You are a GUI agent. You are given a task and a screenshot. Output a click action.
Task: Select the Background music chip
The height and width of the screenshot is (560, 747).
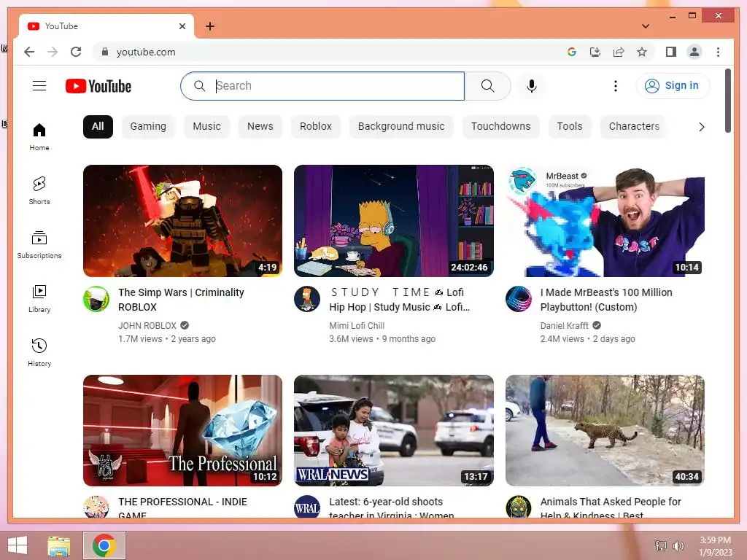pyautogui.click(x=401, y=127)
